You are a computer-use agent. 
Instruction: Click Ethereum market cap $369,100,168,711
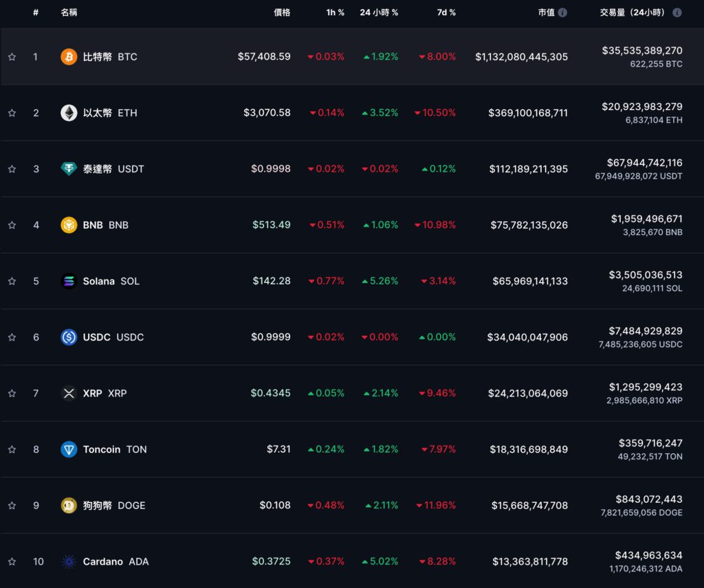click(528, 113)
